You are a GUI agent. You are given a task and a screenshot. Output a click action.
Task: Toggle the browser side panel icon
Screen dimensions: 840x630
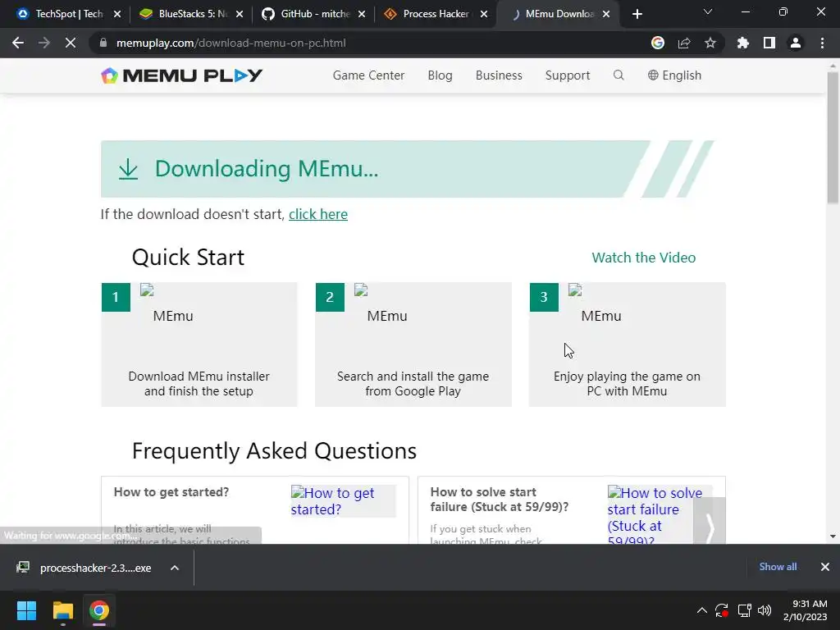click(769, 43)
